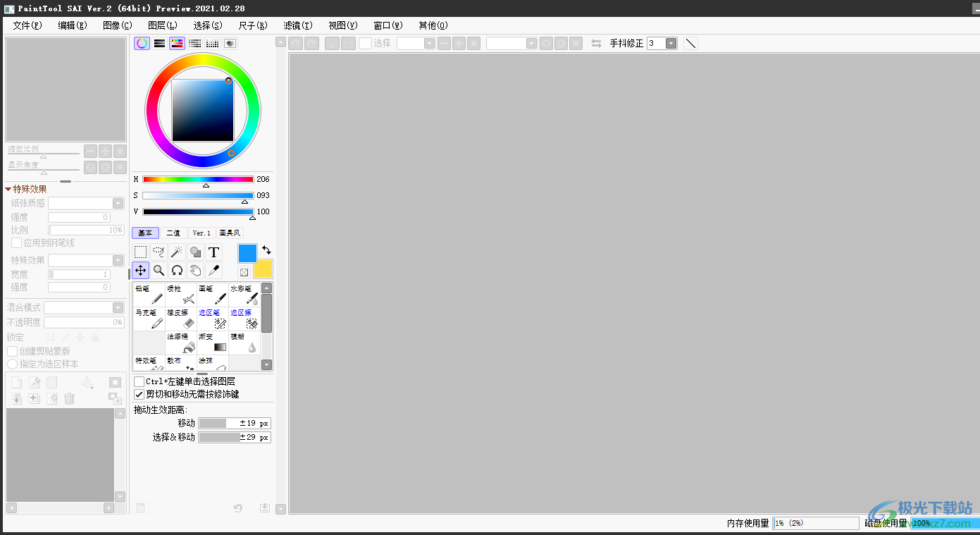This screenshot has height=535, width=980.
Task: Click the brush list scroll down arrow
Action: (x=266, y=364)
